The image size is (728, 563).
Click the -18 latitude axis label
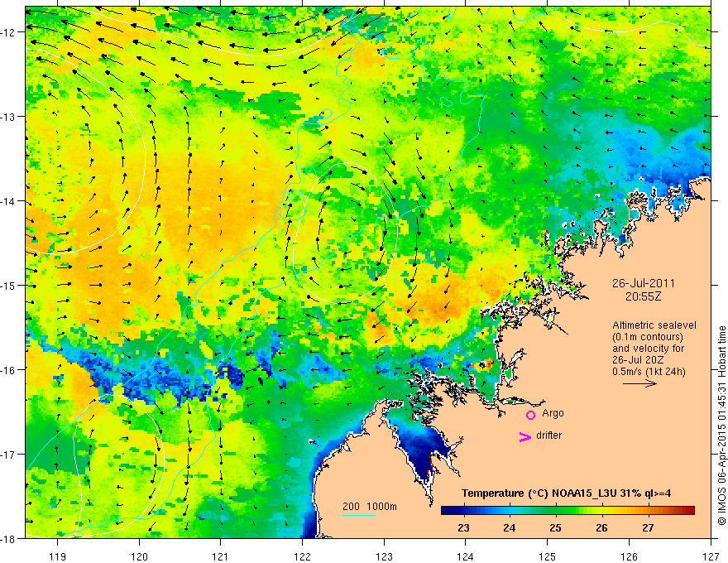tap(9, 538)
